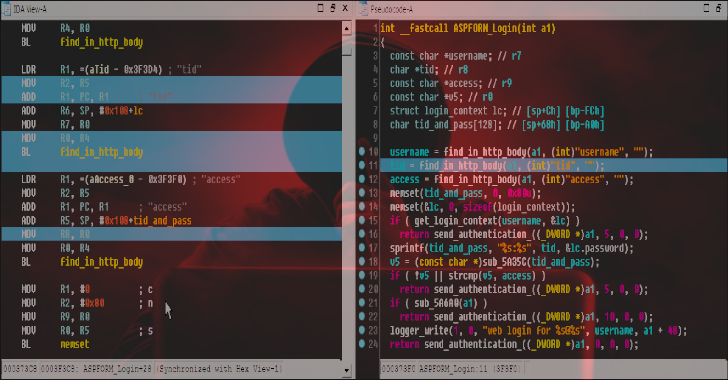This screenshot has height=380, width=728.
Task: Maximize the IDA View-A panel
Action: 320,8
